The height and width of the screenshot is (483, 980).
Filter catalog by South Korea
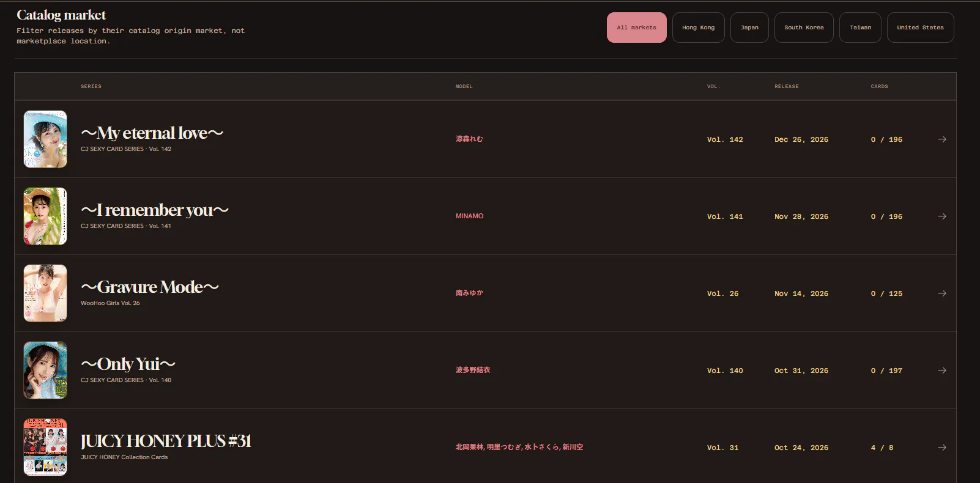pyautogui.click(x=804, y=28)
